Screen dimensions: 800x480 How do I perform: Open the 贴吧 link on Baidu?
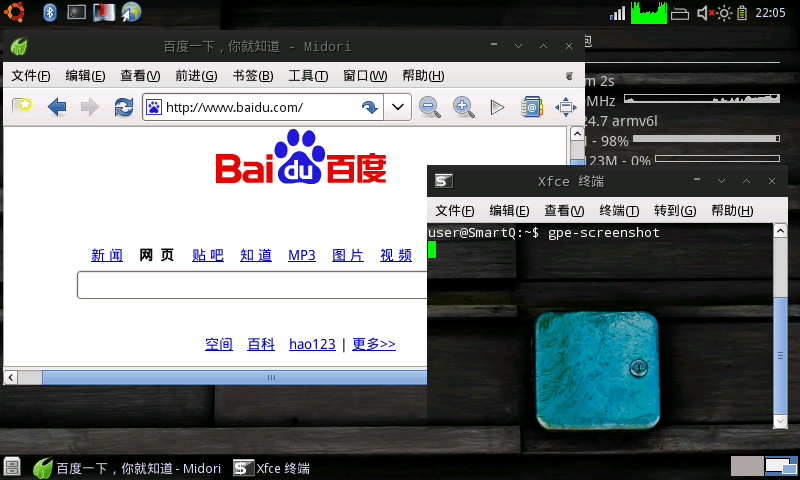pyautogui.click(x=208, y=255)
